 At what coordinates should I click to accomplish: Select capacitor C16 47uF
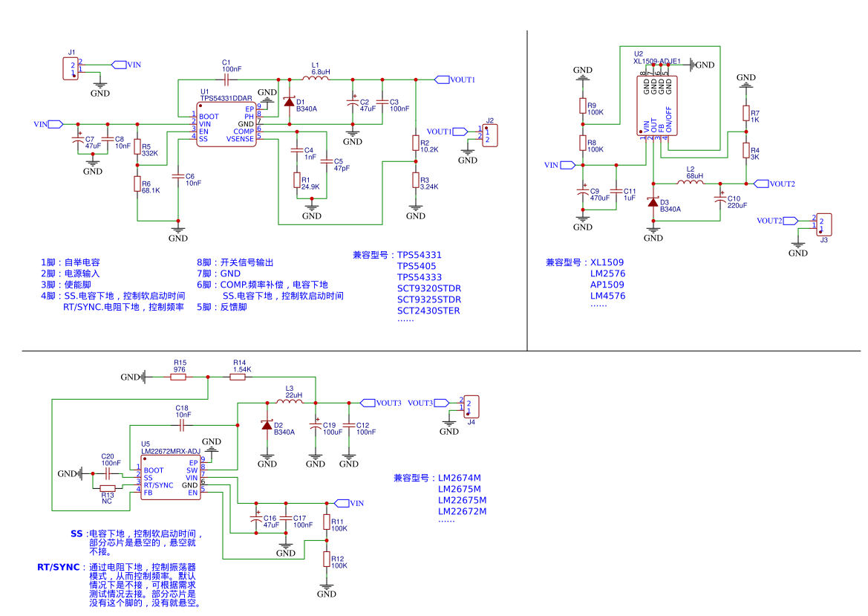pos(256,518)
